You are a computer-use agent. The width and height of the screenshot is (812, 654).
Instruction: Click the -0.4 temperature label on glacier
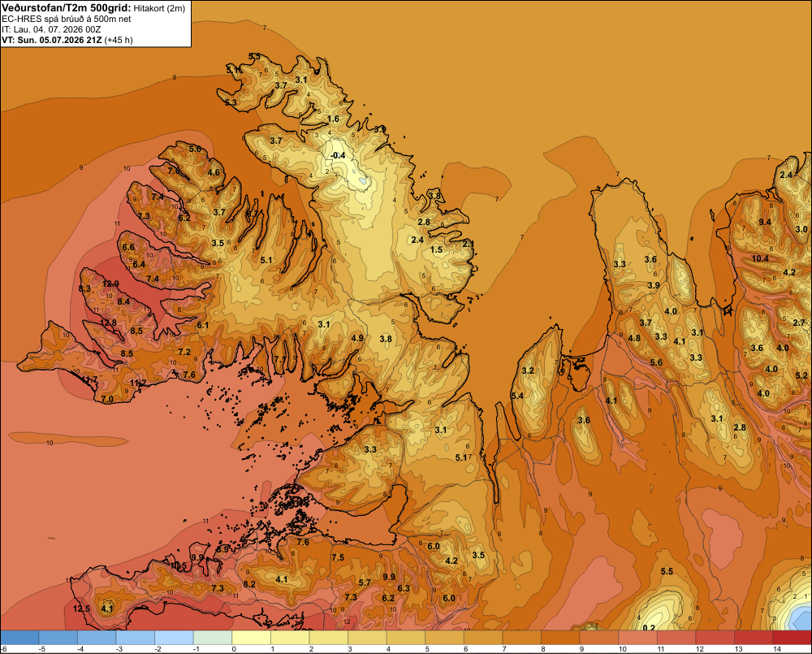tap(338, 155)
